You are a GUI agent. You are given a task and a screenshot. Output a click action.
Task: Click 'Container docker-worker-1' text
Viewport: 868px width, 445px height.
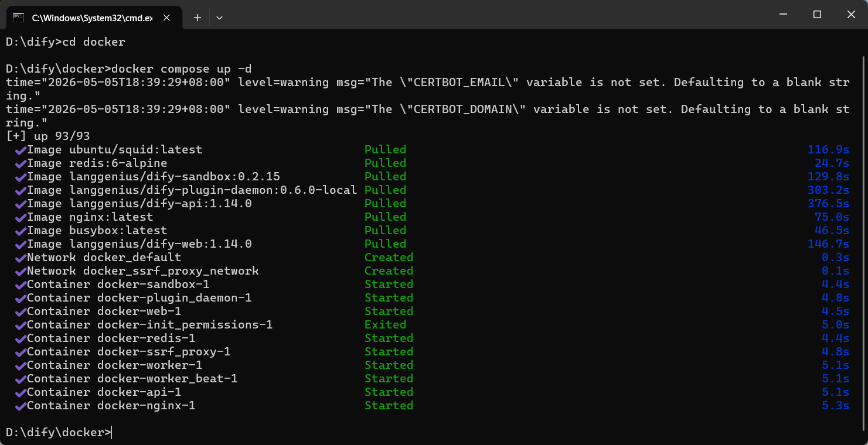tap(115, 365)
